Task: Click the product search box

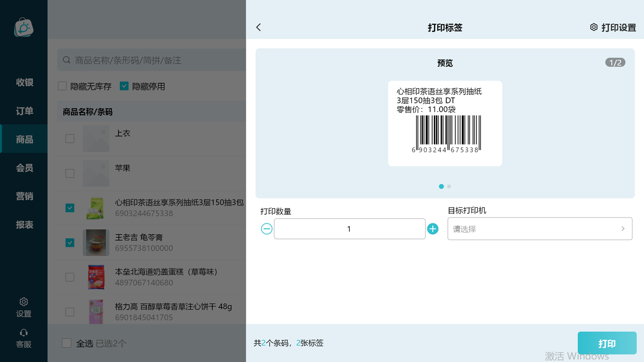Action: pos(152,60)
